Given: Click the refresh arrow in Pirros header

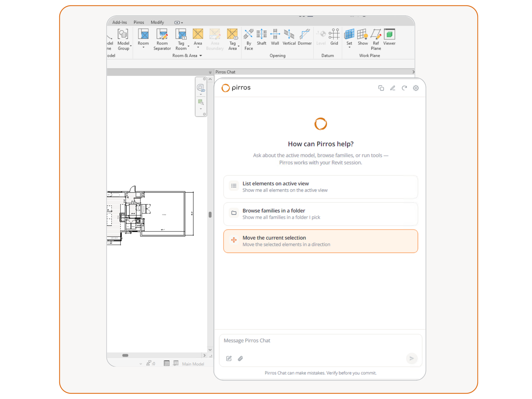Looking at the screenshot, I should 404,88.
